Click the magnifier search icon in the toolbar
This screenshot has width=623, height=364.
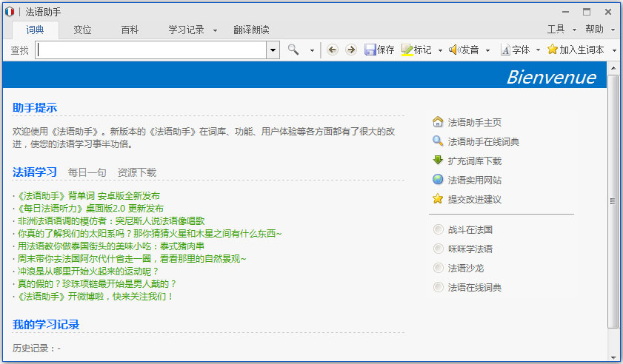294,50
